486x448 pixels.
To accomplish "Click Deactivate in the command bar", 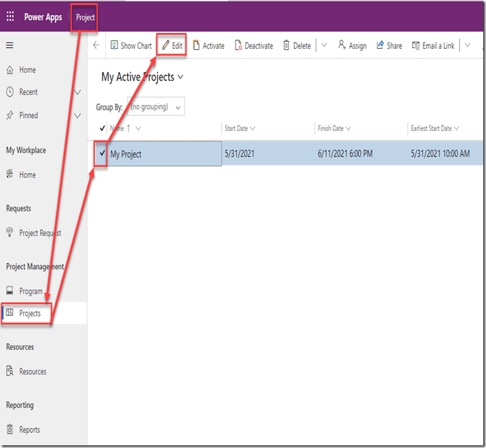I will point(253,46).
